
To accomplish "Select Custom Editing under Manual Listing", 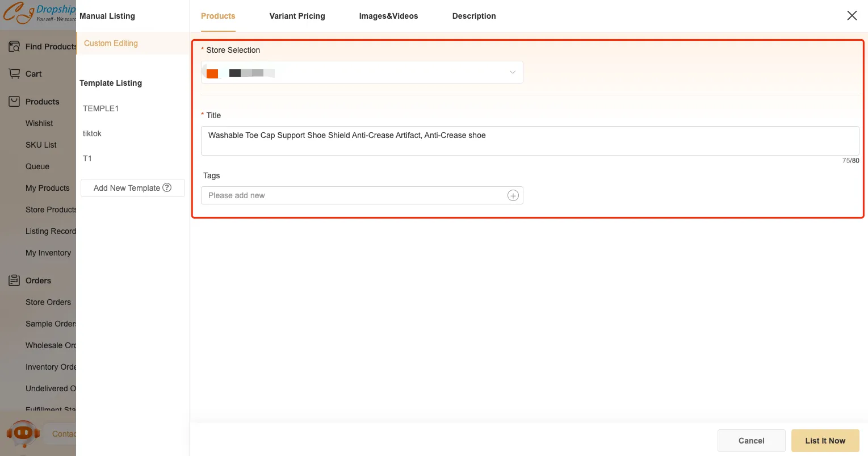I will [111, 43].
